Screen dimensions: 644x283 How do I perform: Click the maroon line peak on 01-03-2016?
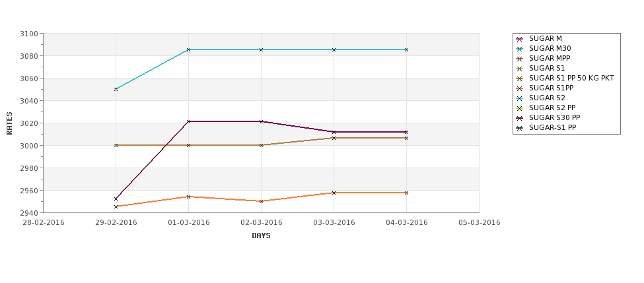(x=188, y=121)
